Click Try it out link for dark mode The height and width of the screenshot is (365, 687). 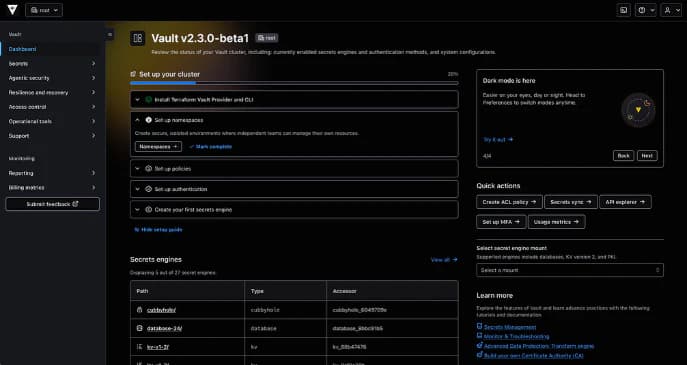pos(498,139)
